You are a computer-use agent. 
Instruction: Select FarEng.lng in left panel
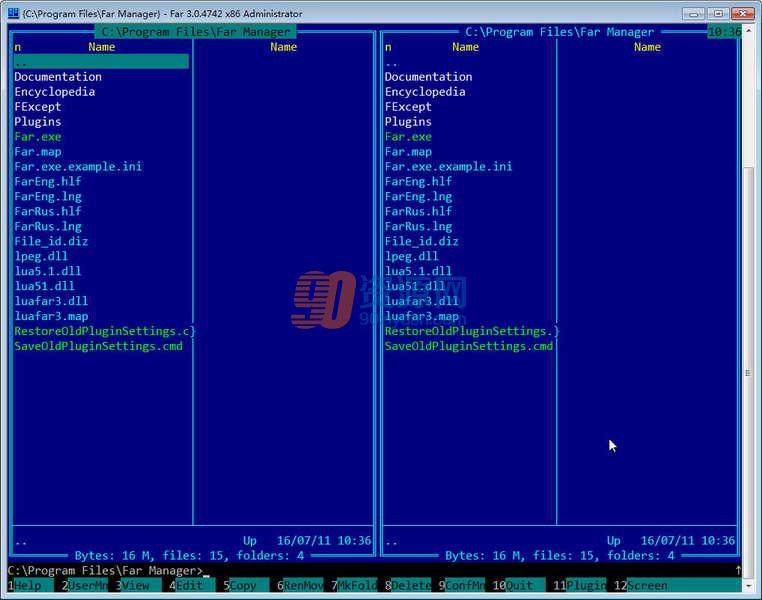tap(48, 197)
